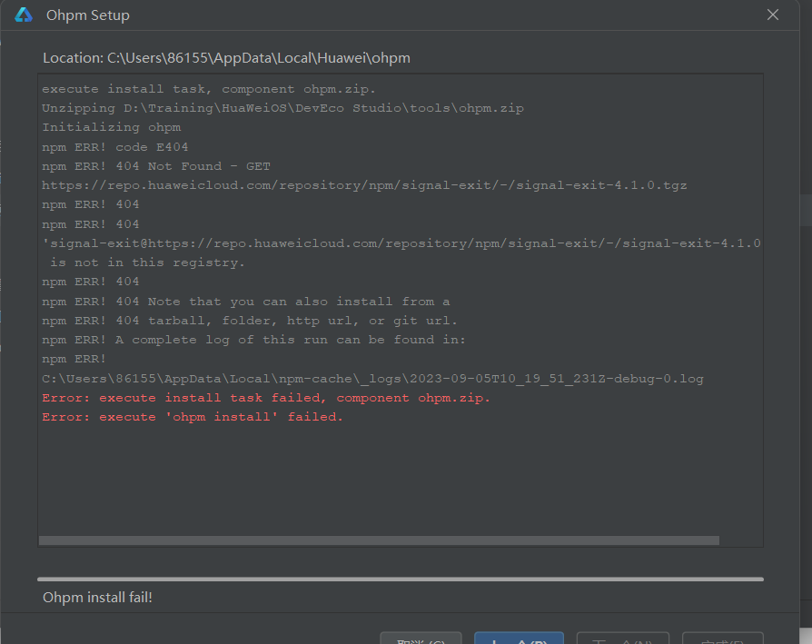Click the 'Ohpm install fail!' status text
This screenshot has height=644, width=812.
pos(97,598)
